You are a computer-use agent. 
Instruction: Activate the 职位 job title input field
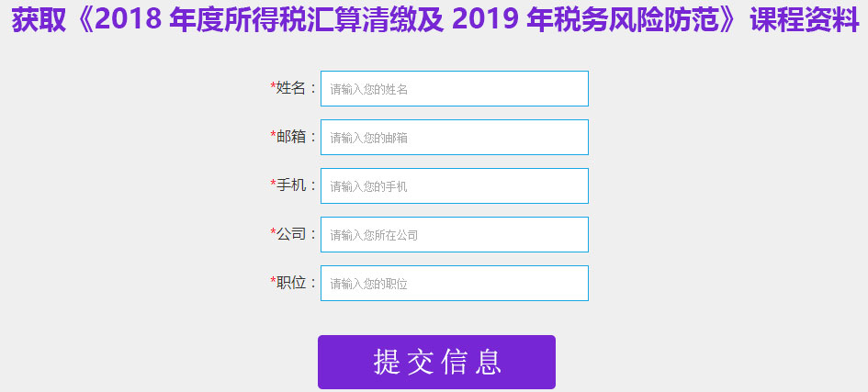(454, 283)
